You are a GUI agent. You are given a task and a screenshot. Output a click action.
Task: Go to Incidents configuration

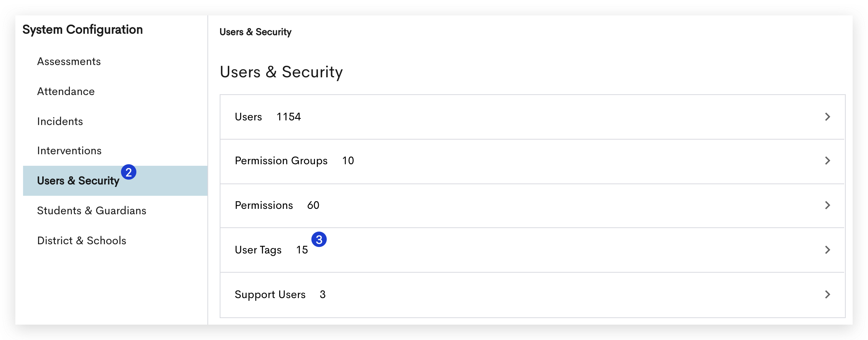(60, 122)
